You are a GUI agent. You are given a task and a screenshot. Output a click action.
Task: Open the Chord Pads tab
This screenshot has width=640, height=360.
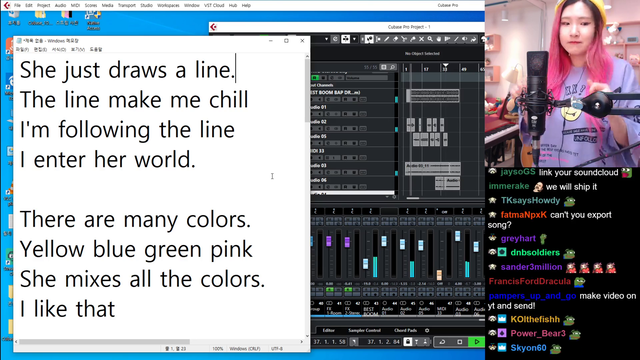pyautogui.click(x=405, y=331)
